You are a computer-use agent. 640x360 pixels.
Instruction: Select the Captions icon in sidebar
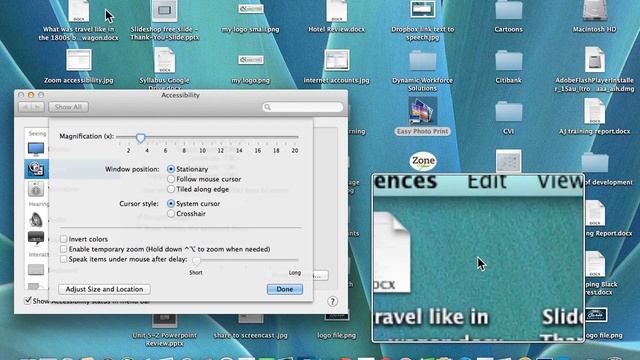pos(36,238)
